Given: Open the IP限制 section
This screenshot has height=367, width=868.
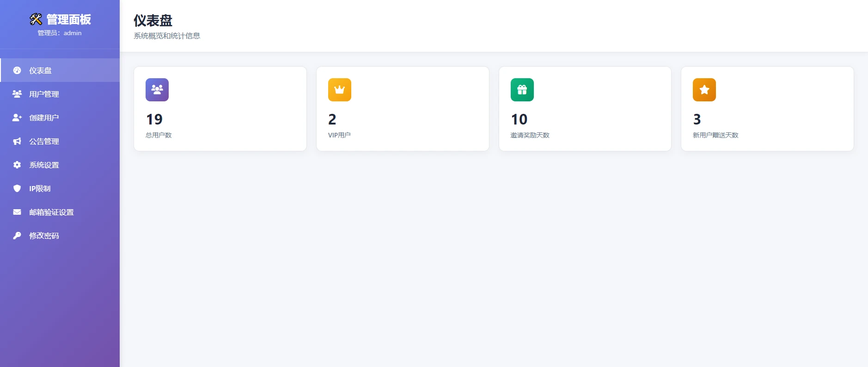Looking at the screenshot, I should (40, 188).
